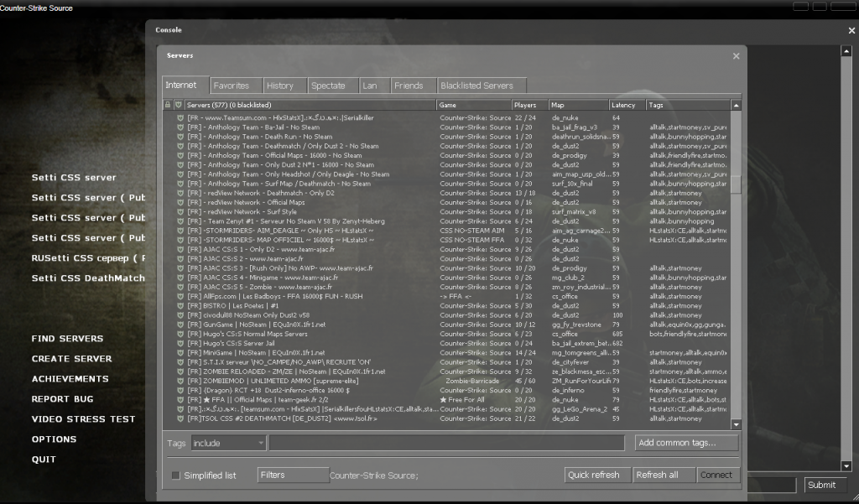Click the shield icon of the AllFps.com Badboys row

coord(180,296)
